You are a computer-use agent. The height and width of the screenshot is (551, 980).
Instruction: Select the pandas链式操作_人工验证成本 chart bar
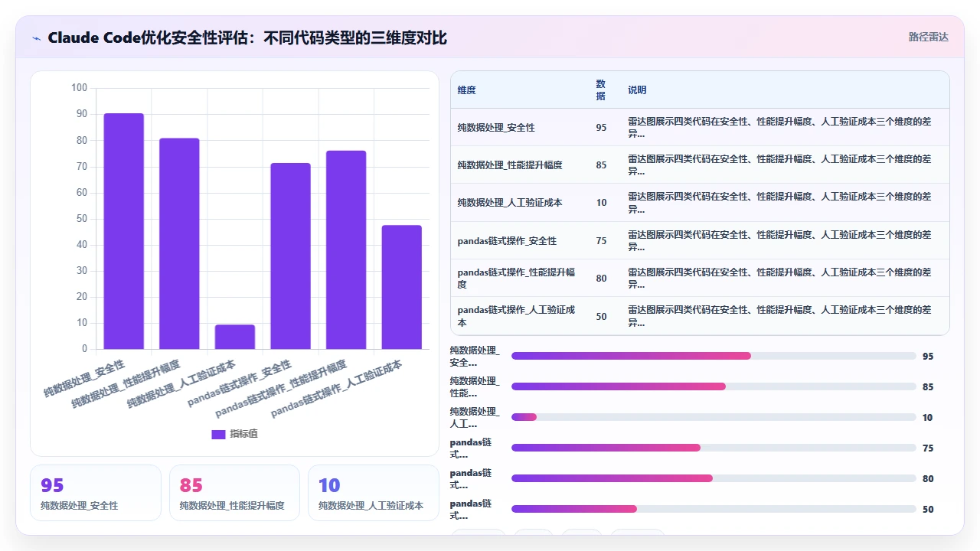click(x=402, y=287)
